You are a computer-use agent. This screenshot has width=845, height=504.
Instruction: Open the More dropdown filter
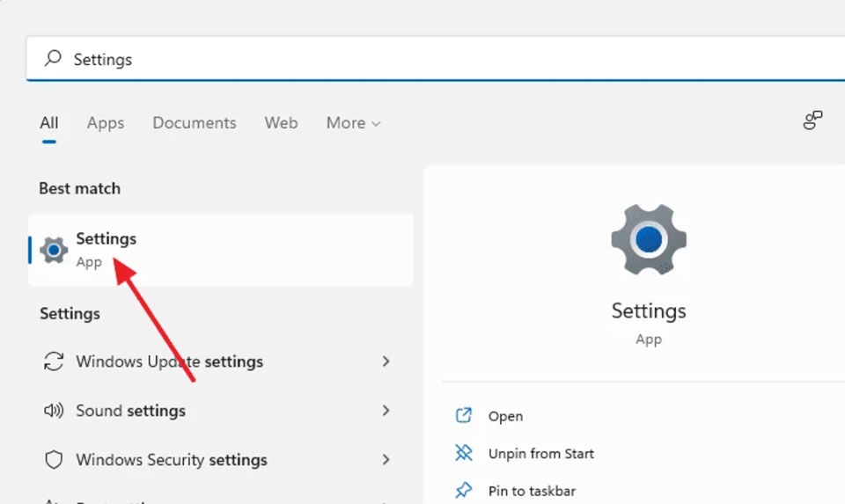tap(354, 123)
